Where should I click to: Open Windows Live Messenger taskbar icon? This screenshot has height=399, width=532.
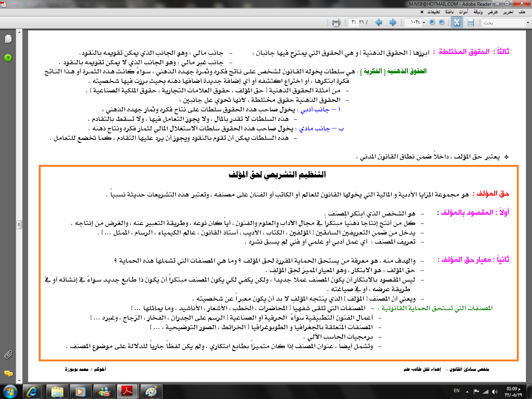[x=104, y=391]
